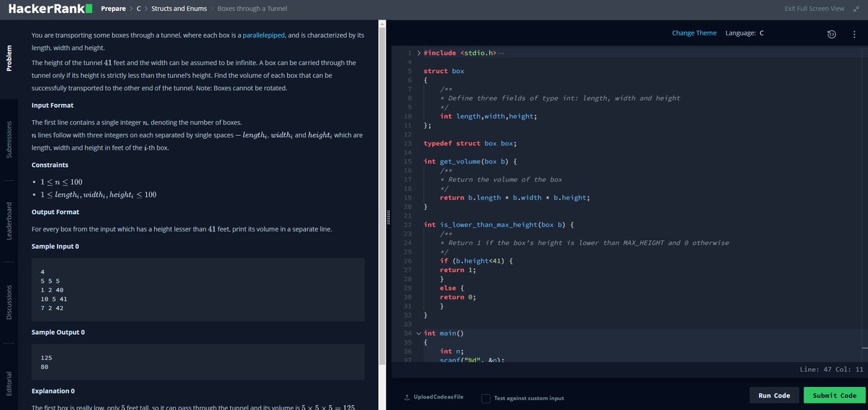This screenshot has height=410, width=868.
Task: Open the Discussions tab
Action: (x=9, y=302)
